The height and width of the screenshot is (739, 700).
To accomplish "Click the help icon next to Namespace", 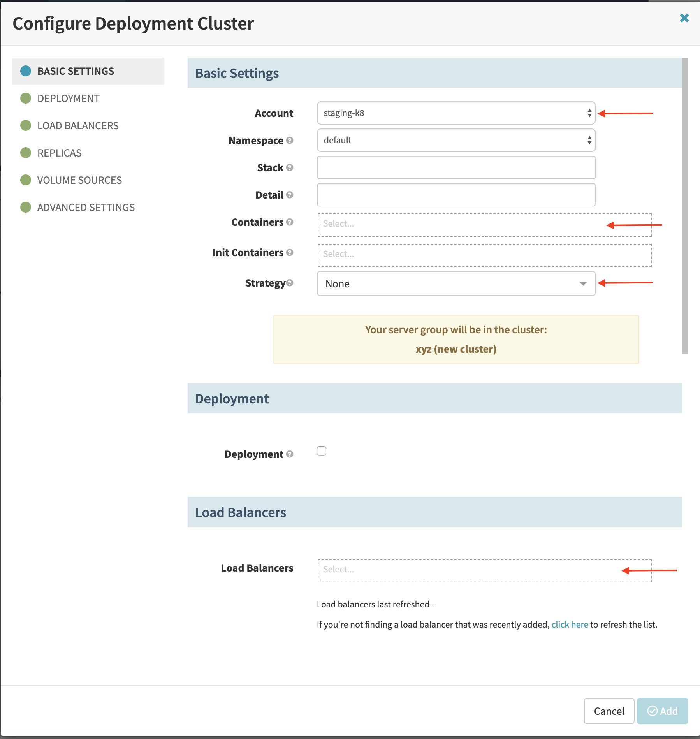I will click(290, 140).
